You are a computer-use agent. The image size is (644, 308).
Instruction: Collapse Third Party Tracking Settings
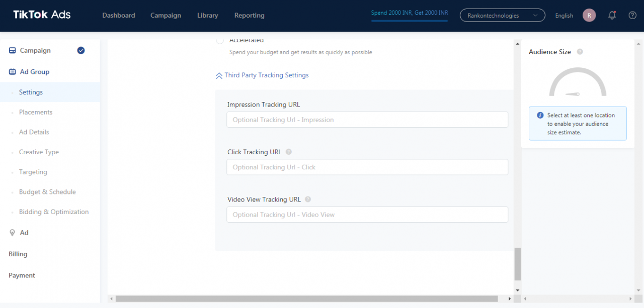pyautogui.click(x=267, y=75)
